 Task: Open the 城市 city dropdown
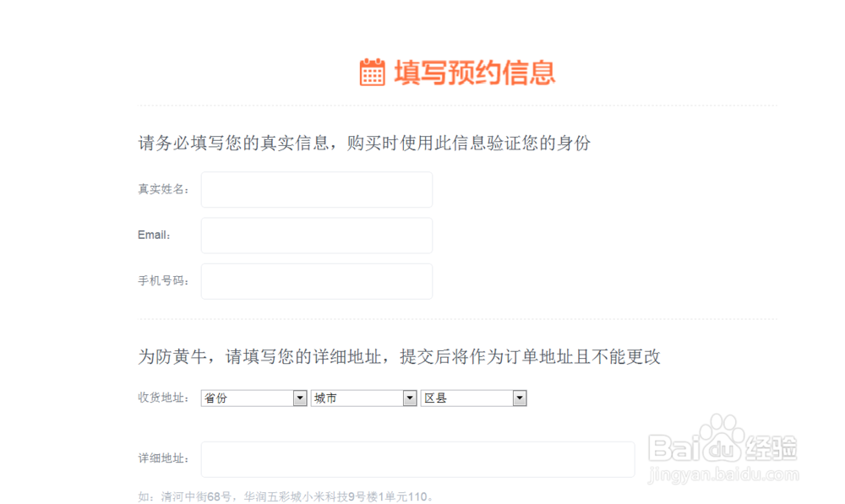click(x=364, y=398)
